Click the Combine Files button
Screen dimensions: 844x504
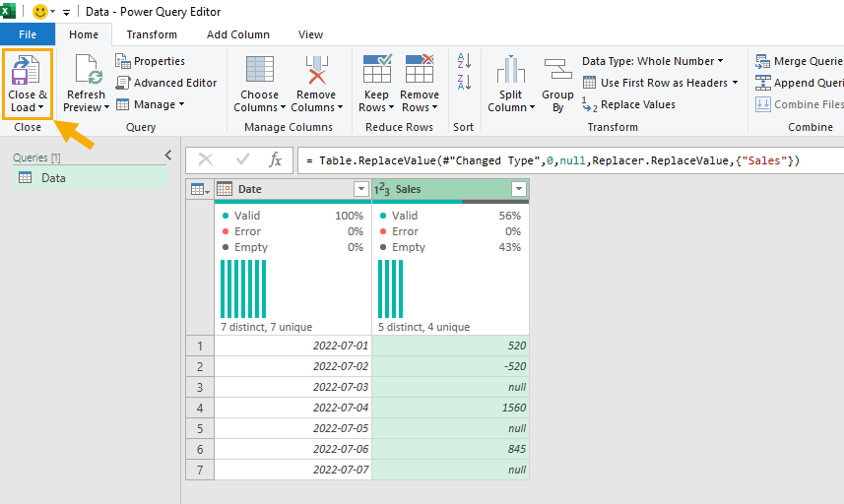point(799,104)
